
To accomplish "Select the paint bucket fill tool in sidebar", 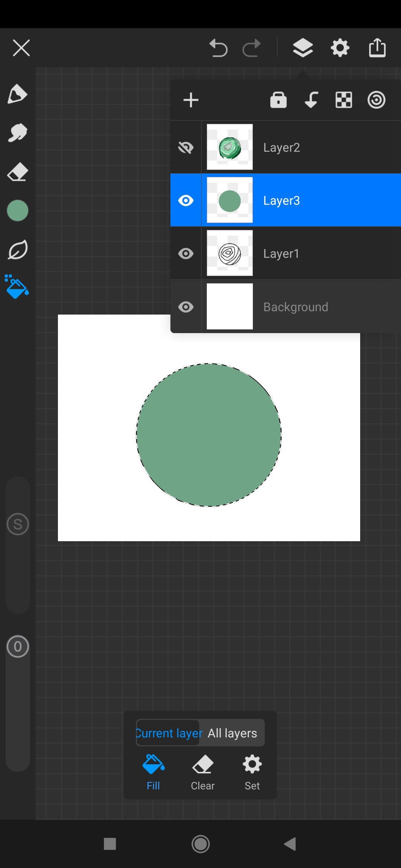I will pyautogui.click(x=17, y=287).
